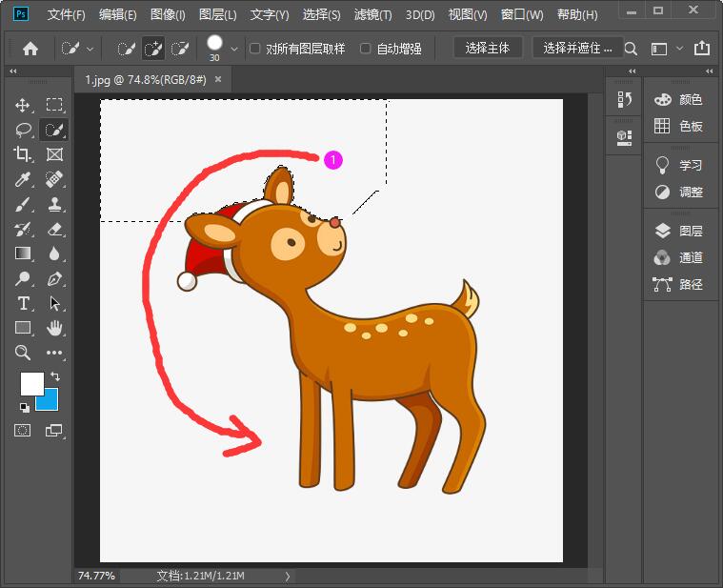Select the Zoom tool in toolbox
The height and width of the screenshot is (588, 723).
point(23,353)
